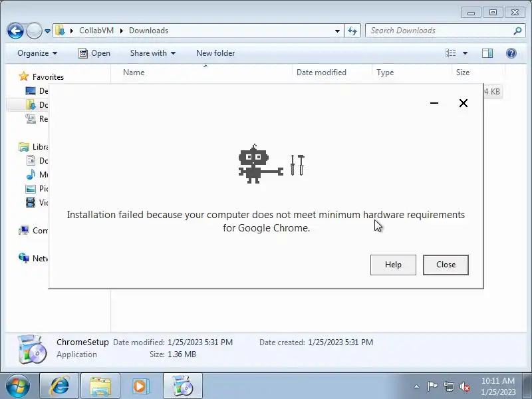Select Documents library in navigation pane

37,160
